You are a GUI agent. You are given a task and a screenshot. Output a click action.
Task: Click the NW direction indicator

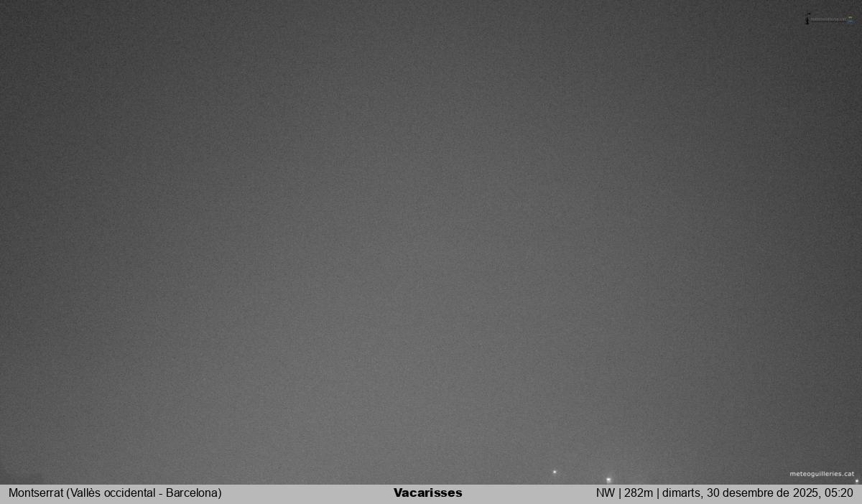coord(605,493)
